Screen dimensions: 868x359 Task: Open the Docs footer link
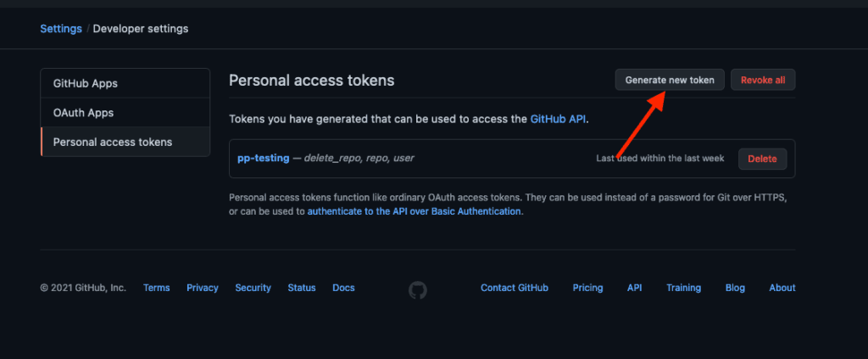pos(344,288)
